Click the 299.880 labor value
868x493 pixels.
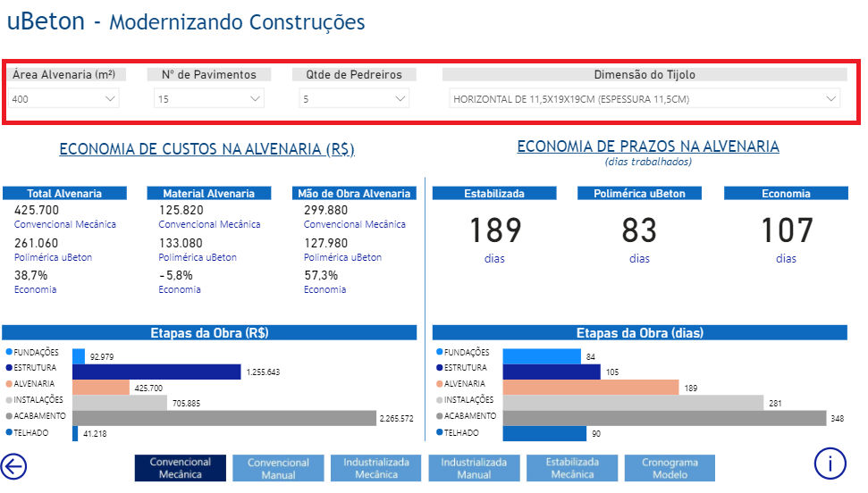click(x=326, y=210)
